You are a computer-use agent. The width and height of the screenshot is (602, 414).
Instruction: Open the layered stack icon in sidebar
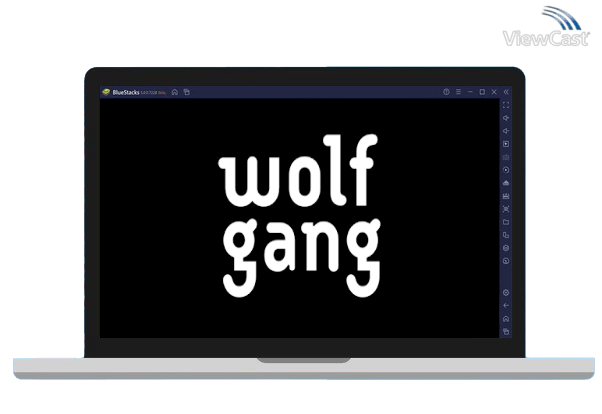click(506, 248)
